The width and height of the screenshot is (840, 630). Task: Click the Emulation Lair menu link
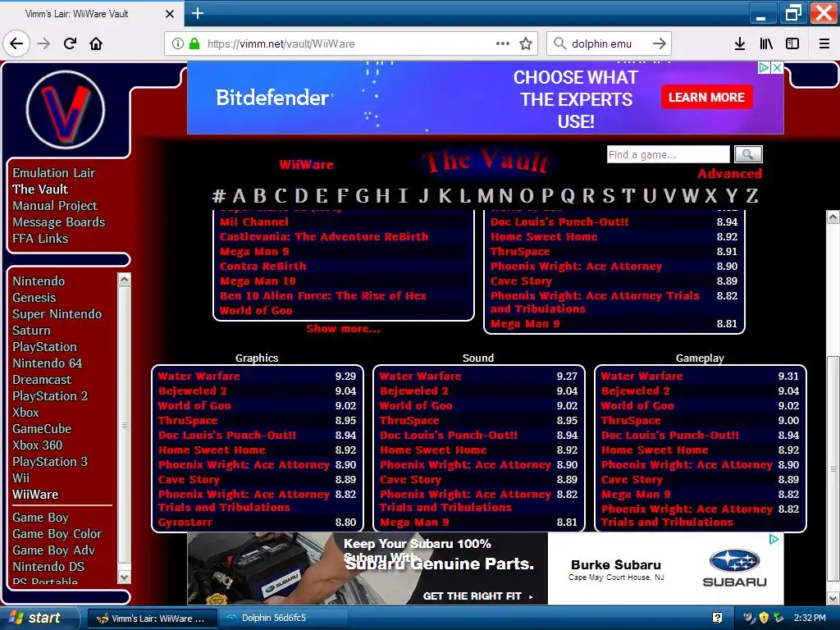(53, 173)
